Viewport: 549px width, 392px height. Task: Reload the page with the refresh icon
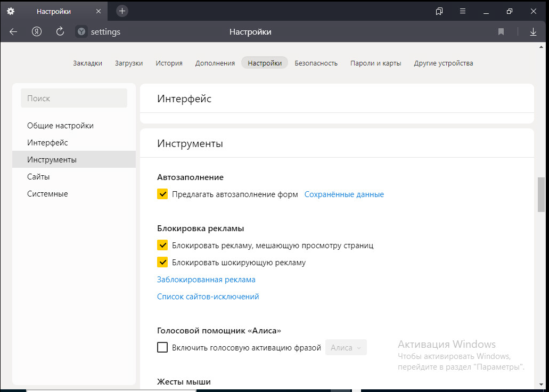pos(60,32)
